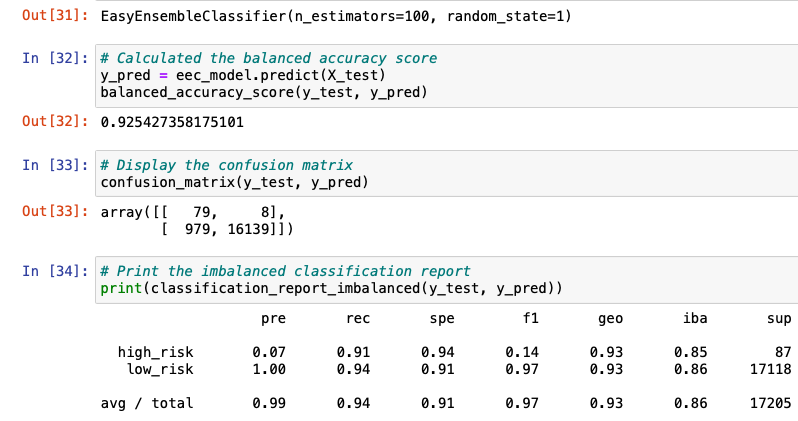Click high_risk support value 87
The height and width of the screenshot is (421, 798).
[x=783, y=352]
